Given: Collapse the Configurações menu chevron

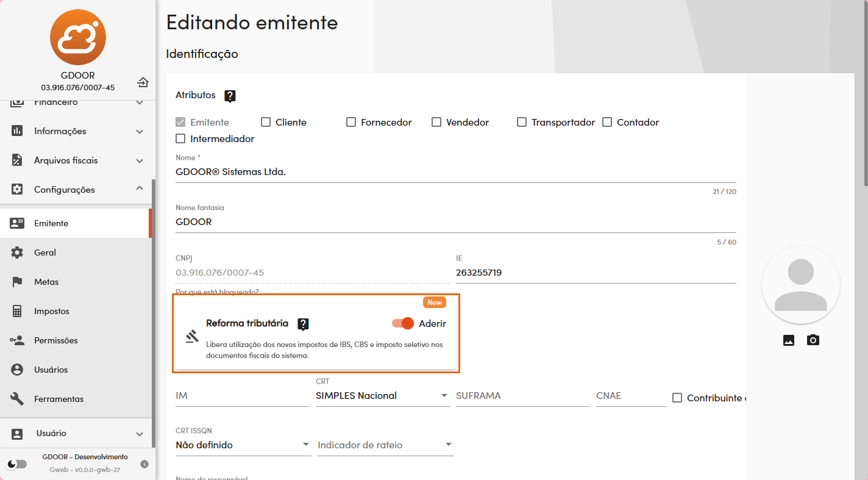Looking at the screenshot, I should click(140, 189).
